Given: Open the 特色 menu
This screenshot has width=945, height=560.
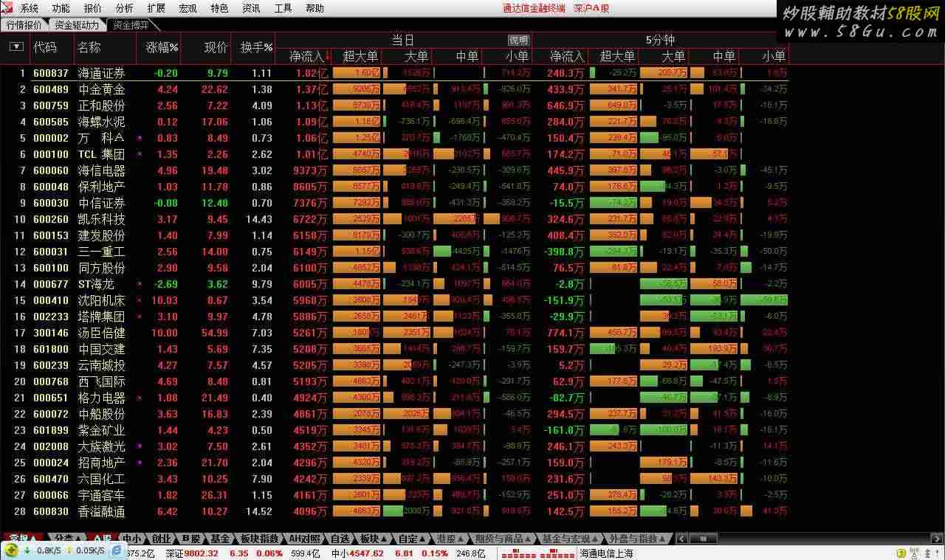Looking at the screenshot, I should (219, 8).
